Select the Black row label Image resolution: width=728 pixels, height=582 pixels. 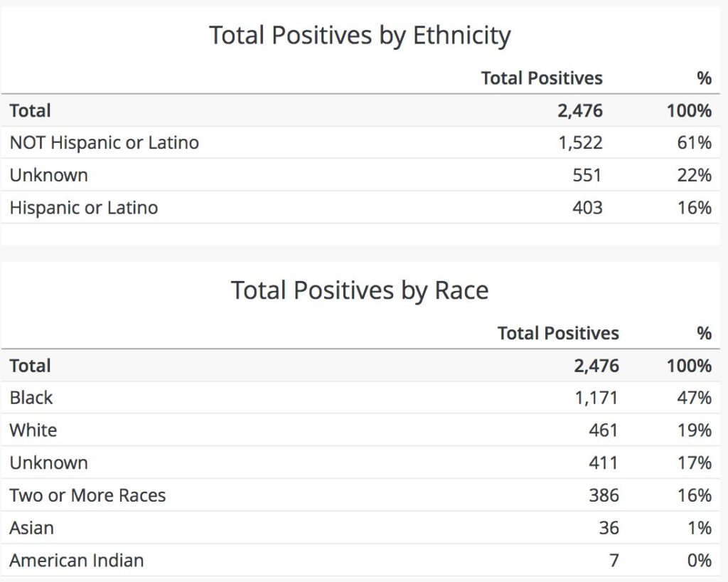pos(31,397)
